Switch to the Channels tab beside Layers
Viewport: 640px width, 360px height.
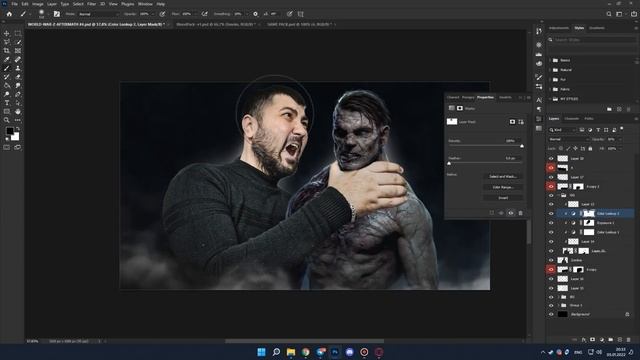click(571, 119)
